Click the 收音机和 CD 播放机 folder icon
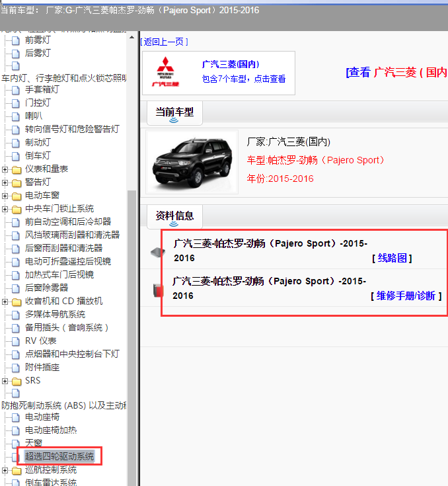Screen dimensions: 448x486 click(x=17, y=302)
